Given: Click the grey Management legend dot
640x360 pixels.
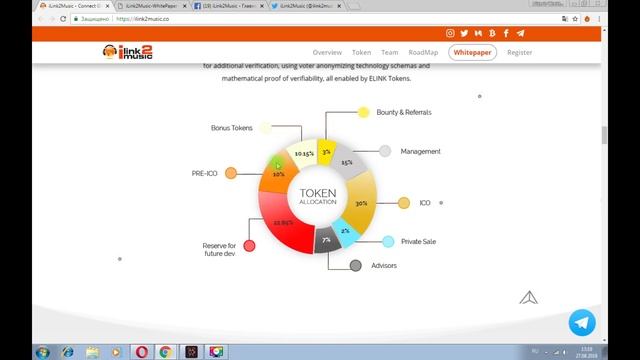Looking at the screenshot, I should tap(385, 151).
